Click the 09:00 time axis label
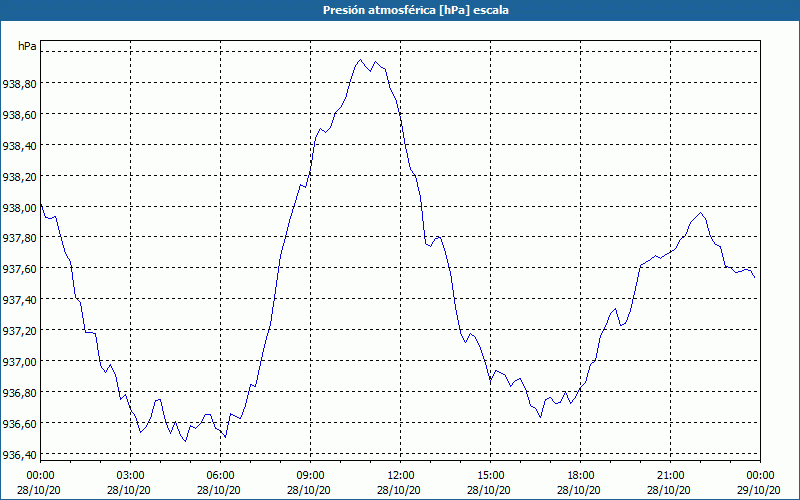This screenshot has width=800, height=500. click(x=310, y=476)
